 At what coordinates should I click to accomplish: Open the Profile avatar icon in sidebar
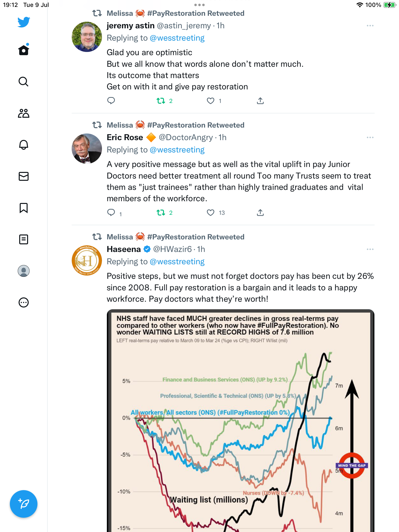click(x=24, y=271)
